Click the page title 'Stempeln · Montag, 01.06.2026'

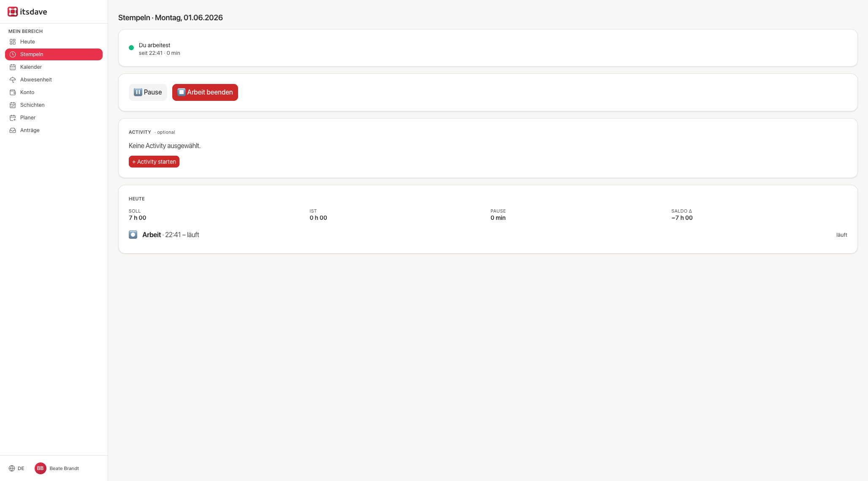pyautogui.click(x=171, y=18)
